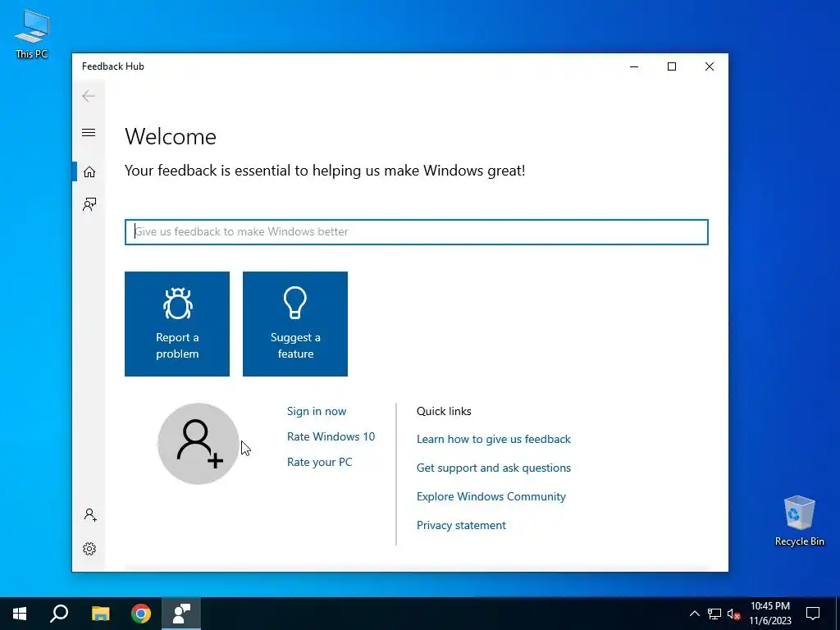Open Get support and ask questions
Viewport: 840px width, 630px height.
(x=494, y=468)
